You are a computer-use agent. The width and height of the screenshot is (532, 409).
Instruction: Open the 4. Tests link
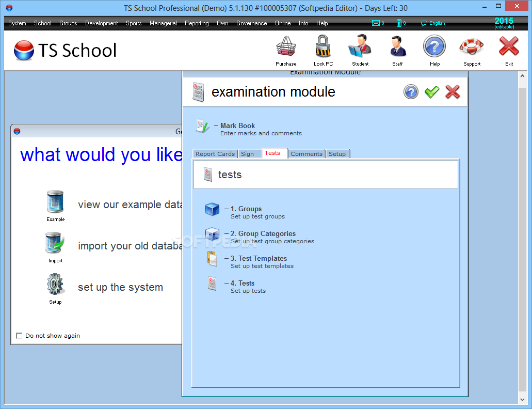(x=242, y=283)
